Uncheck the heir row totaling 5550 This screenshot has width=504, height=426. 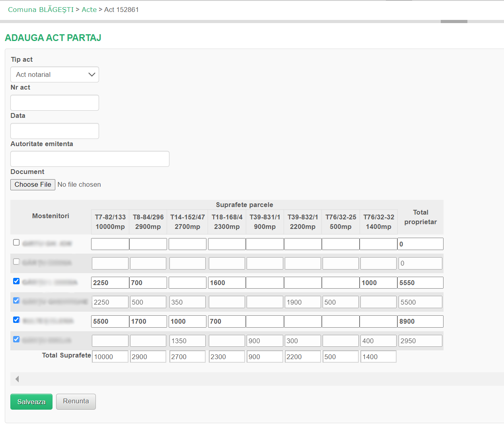[16, 281]
